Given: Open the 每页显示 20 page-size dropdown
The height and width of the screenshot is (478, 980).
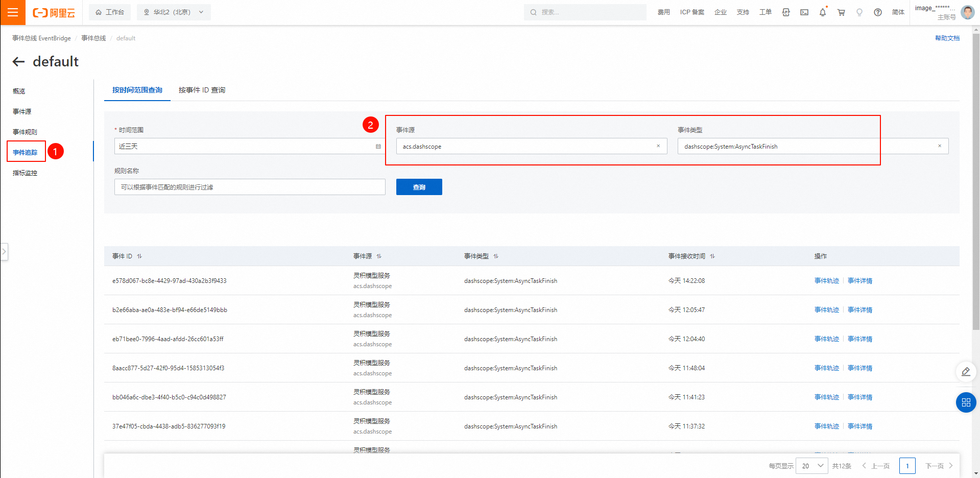Looking at the screenshot, I should (x=812, y=466).
